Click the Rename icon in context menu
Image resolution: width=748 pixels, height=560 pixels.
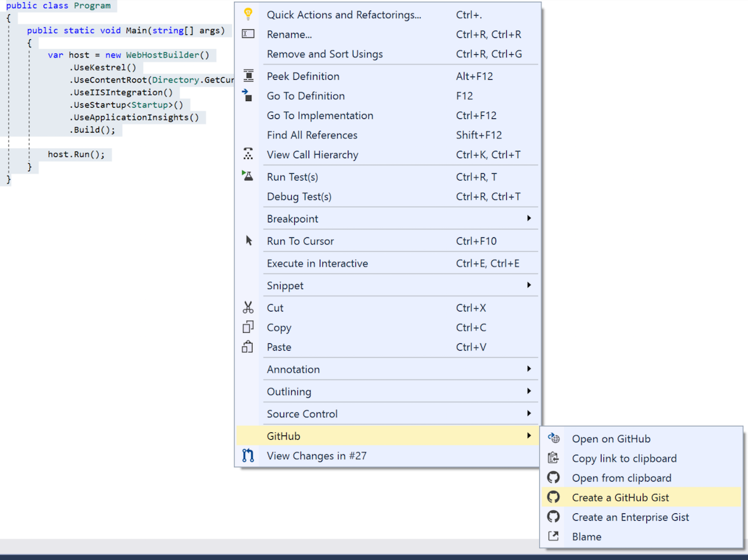click(248, 34)
